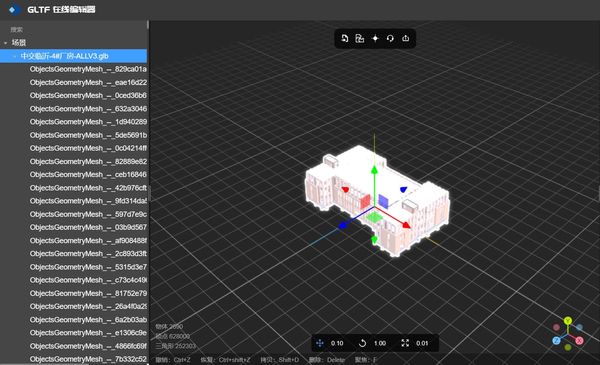Click the export upload icon in top toolbar
The width and height of the screenshot is (600, 365).
pyautogui.click(x=406, y=38)
